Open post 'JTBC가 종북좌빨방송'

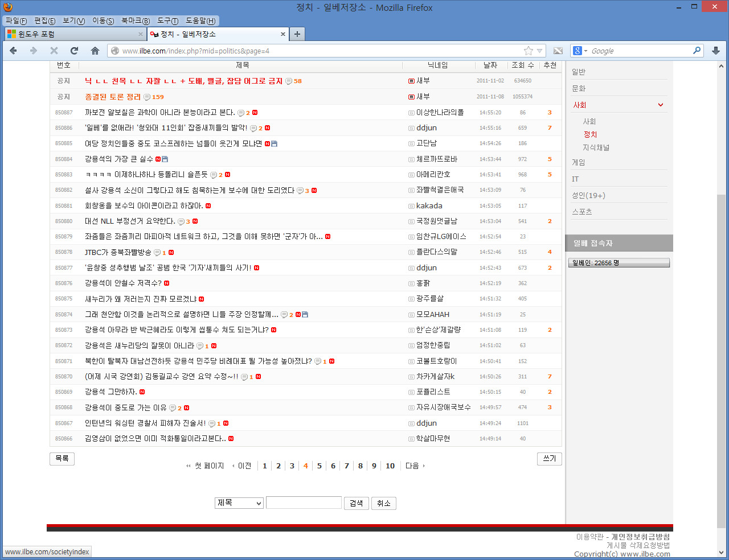point(118,252)
